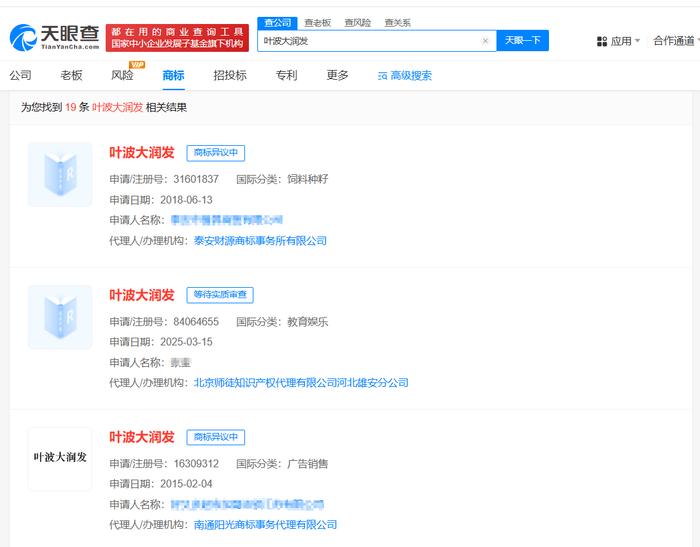Click the 商标异议中 tag on the first result

click(216, 153)
